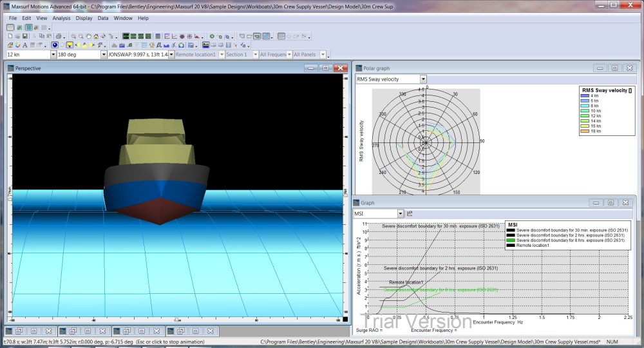The image size is (644, 348).
Task: Open the Edit menu
Action: pyautogui.click(x=26, y=18)
